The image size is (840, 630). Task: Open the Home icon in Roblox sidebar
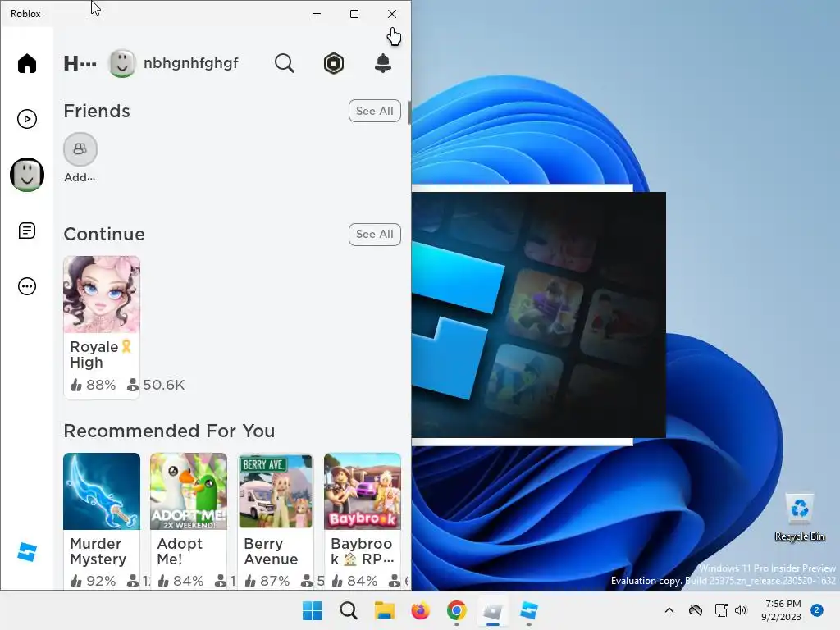click(x=27, y=63)
